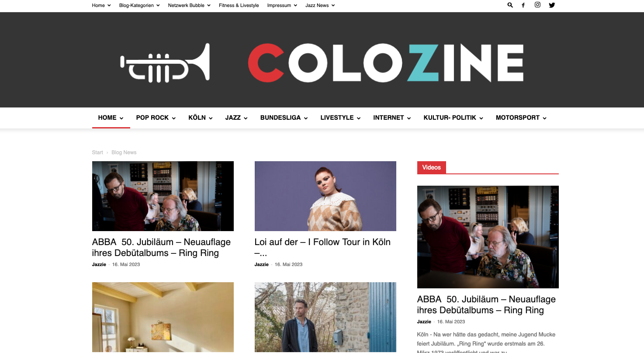Open Blog-Kategorien in top bar
The width and height of the screenshot is (644, 353).
click(x=139, y=5)
